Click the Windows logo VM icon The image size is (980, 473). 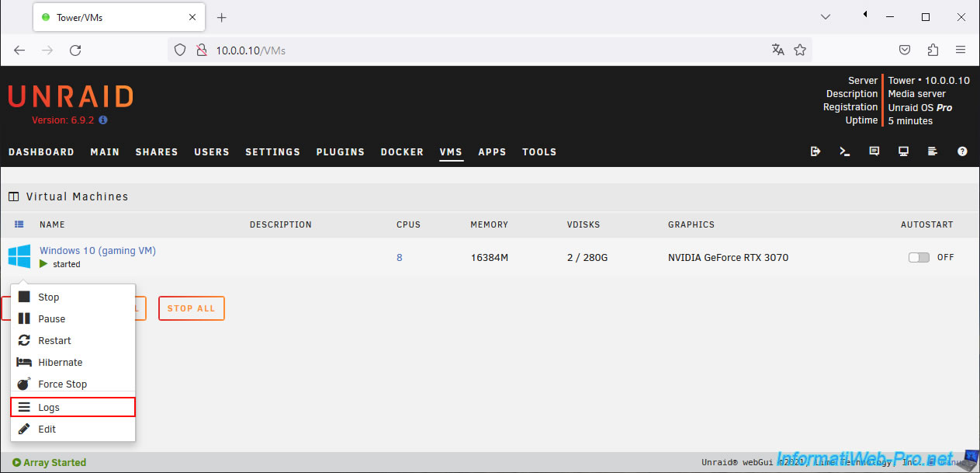point(19,256)
